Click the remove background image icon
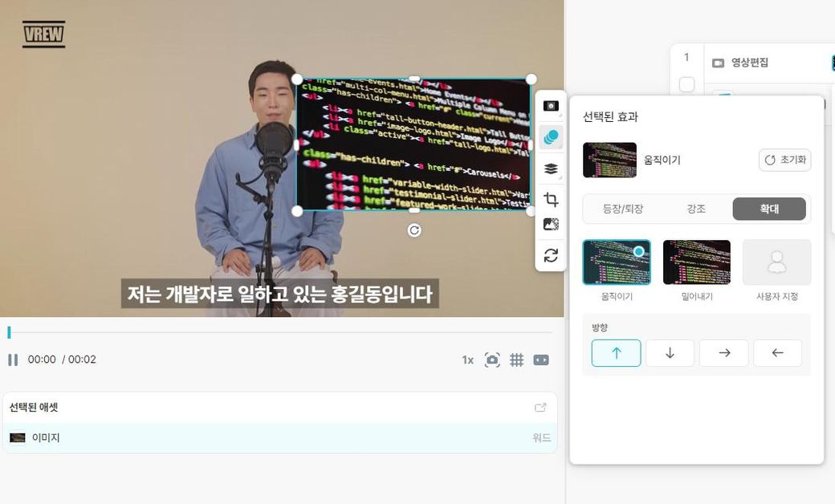 551,225
